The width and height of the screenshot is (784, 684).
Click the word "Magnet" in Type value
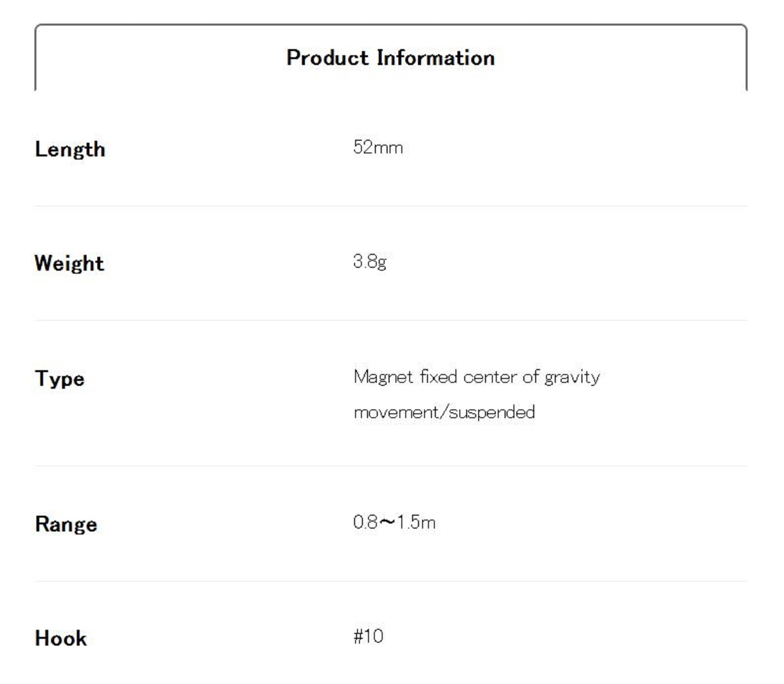pyautogui.click(x=383, y=377)
